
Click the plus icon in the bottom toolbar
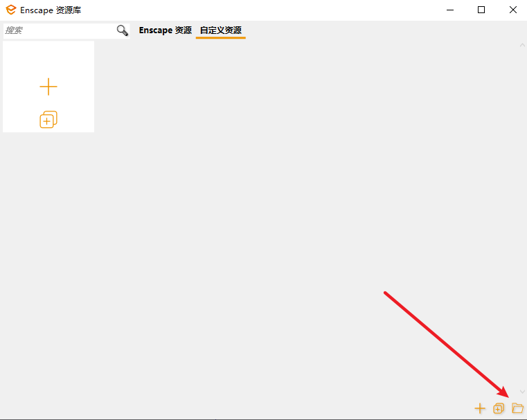(x=480, y=408)
